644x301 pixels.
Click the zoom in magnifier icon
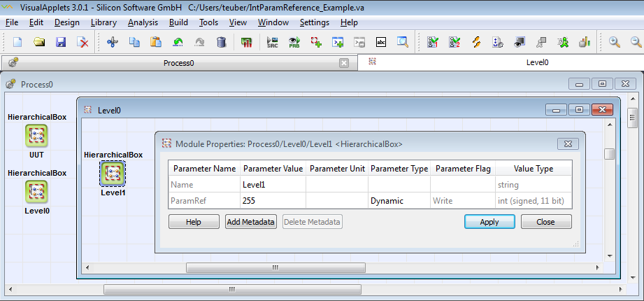click(x=615, y=42)
